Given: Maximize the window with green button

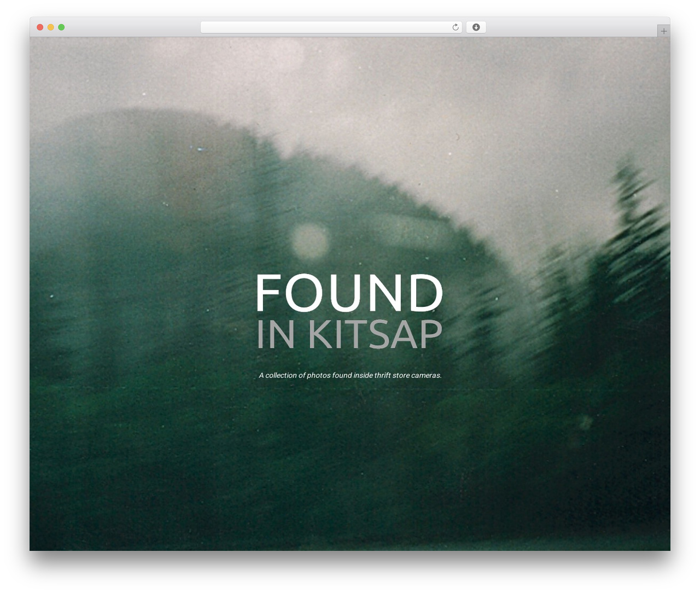Looking at the screenshot, I should click(x=61, y=27).
